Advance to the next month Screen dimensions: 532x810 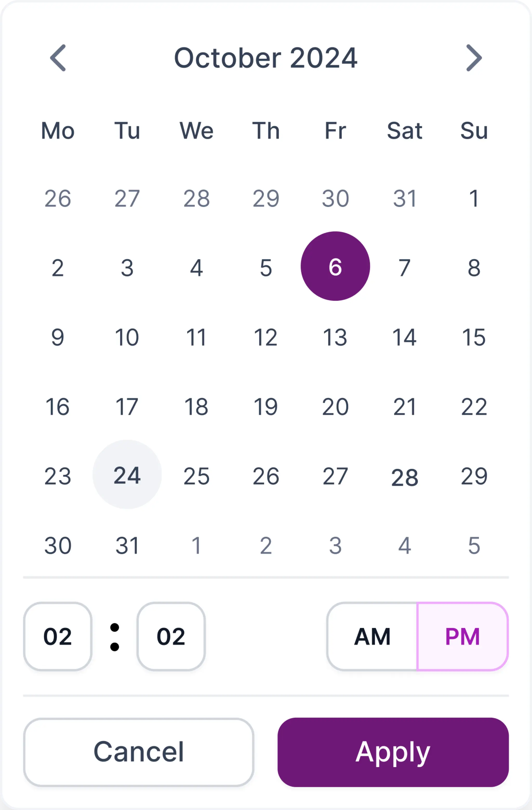474,58
